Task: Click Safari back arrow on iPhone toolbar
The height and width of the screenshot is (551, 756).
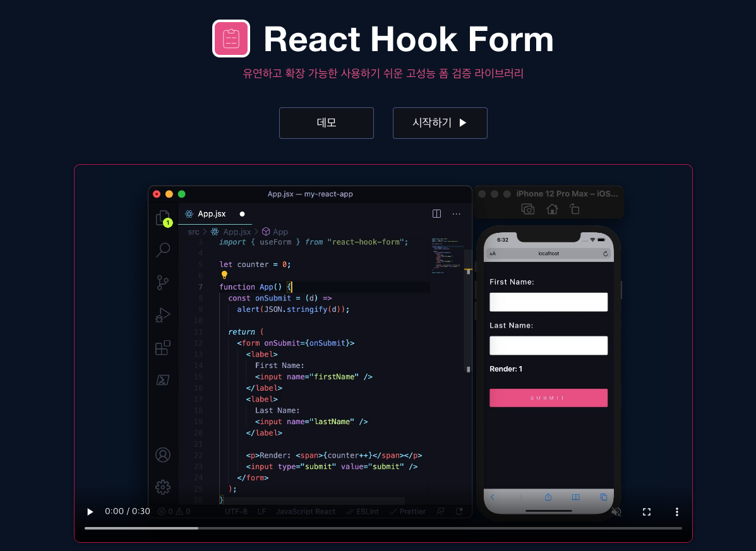Action: (x=492, y=497)
